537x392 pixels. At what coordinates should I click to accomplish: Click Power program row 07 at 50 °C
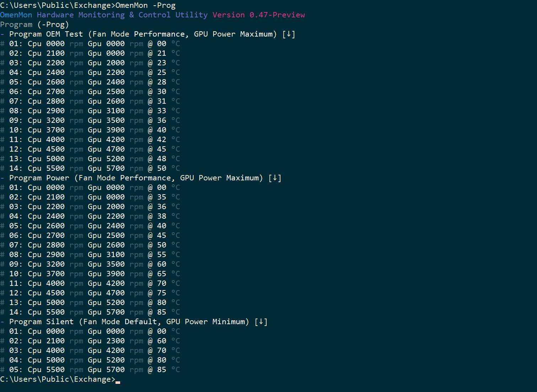(90, 245)
